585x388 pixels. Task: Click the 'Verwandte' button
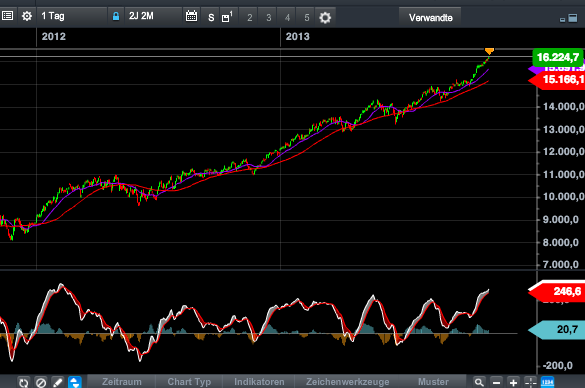point(431,18)
